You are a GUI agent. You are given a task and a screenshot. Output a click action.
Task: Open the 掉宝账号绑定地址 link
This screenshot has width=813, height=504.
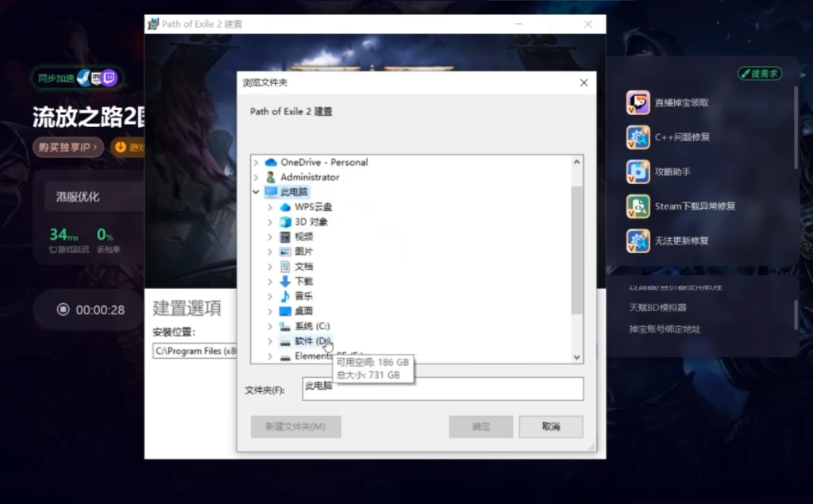point(665,329)
